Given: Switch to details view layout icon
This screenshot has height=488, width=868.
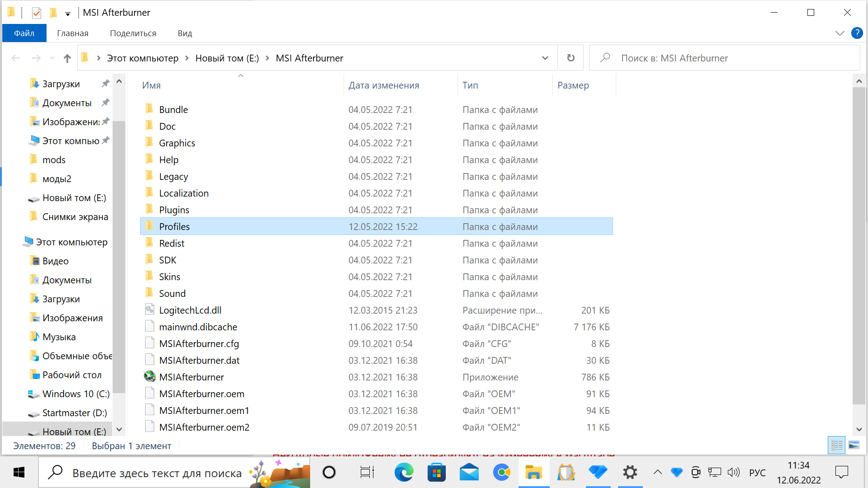Looking at the screenshot, I should tap(837, 446).
